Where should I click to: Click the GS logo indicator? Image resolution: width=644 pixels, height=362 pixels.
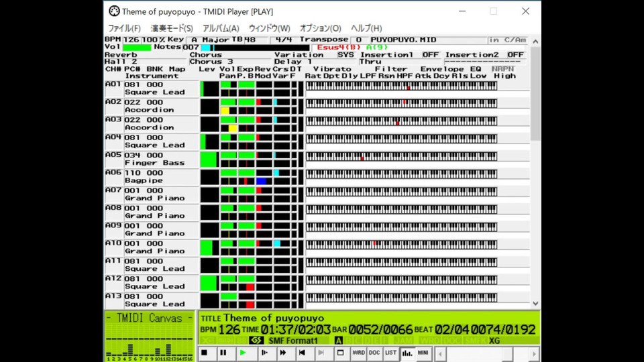(x=256, y=341)
